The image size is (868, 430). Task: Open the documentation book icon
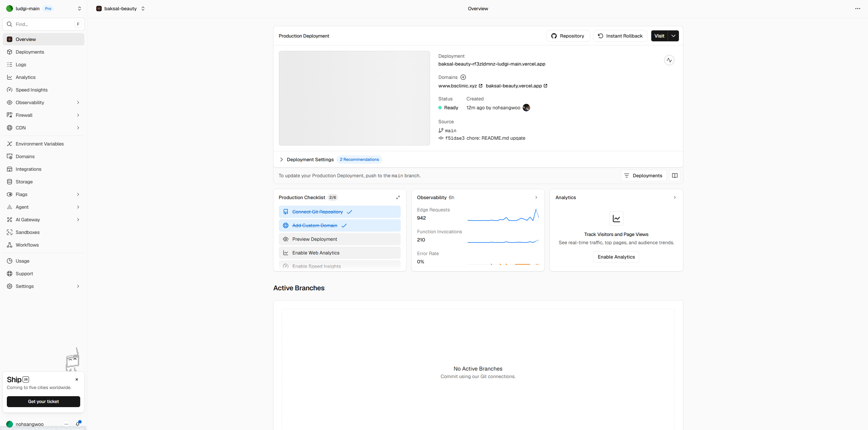[675, 176]
